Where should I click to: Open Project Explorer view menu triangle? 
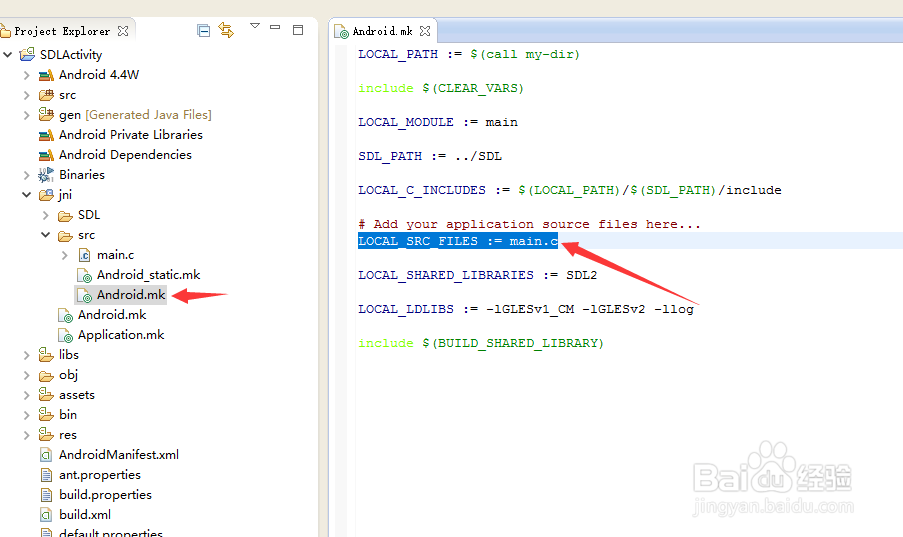click(x=255, y=26)
